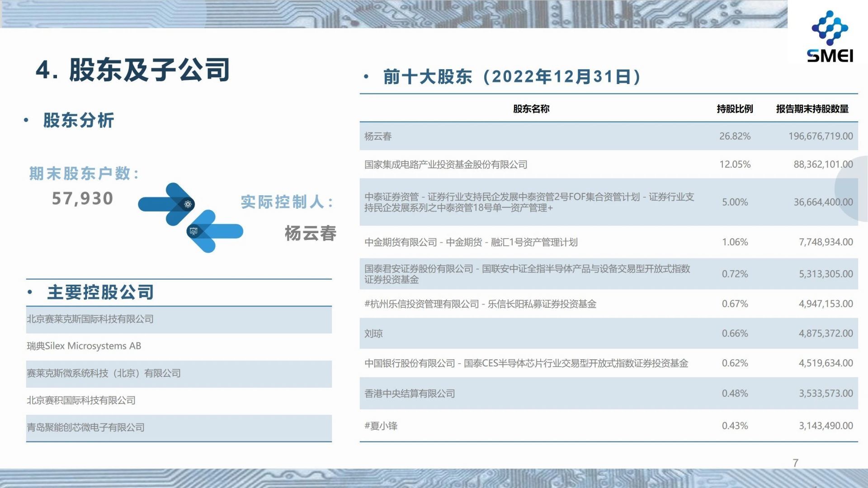The image size is (868, 488).
Task: Select shareholder 刘琼
Action: [373, 333]
